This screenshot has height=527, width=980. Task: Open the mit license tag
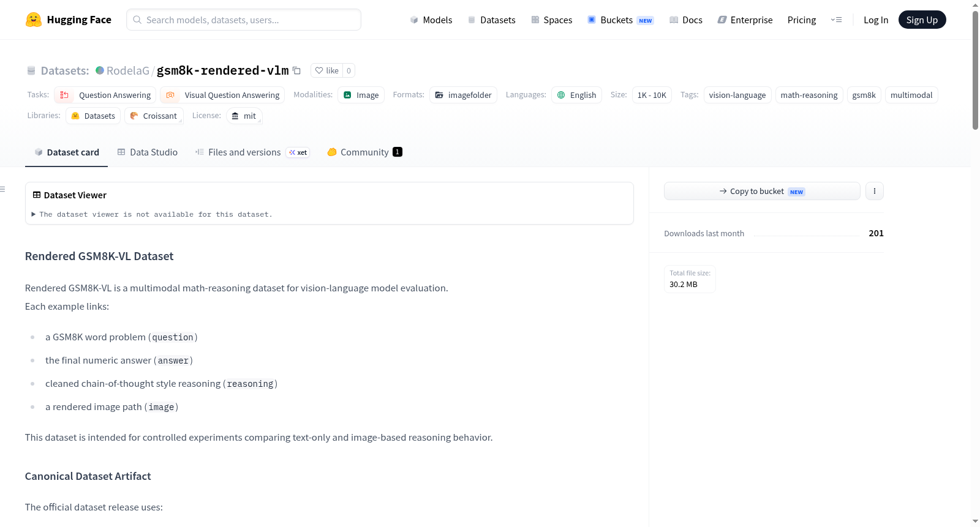point(244,116)
